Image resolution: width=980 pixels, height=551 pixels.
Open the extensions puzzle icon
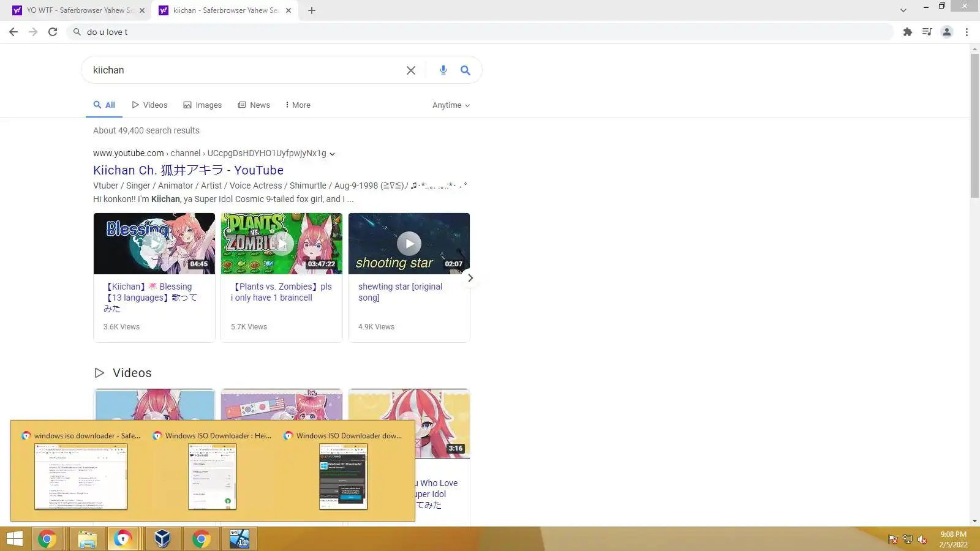(x=908, y=32)
